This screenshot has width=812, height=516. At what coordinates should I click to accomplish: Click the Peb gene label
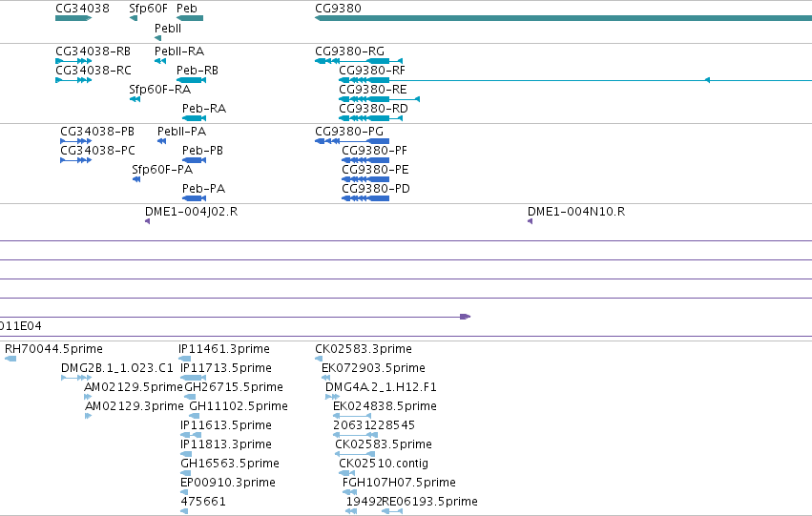point(186,9)
